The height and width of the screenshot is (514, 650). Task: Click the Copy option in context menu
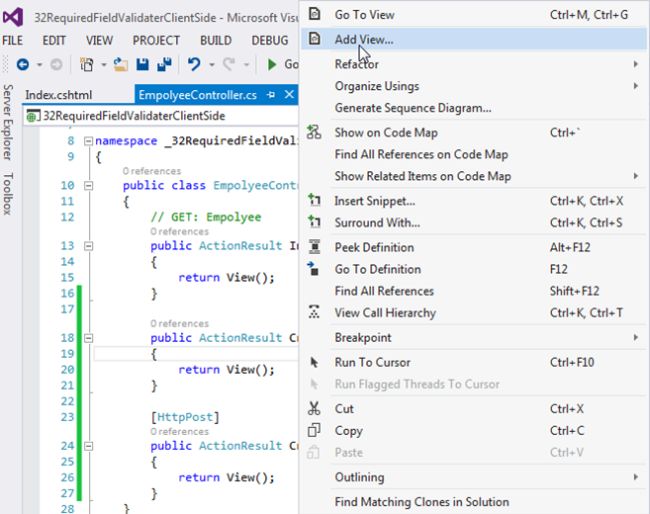(348, 430)
